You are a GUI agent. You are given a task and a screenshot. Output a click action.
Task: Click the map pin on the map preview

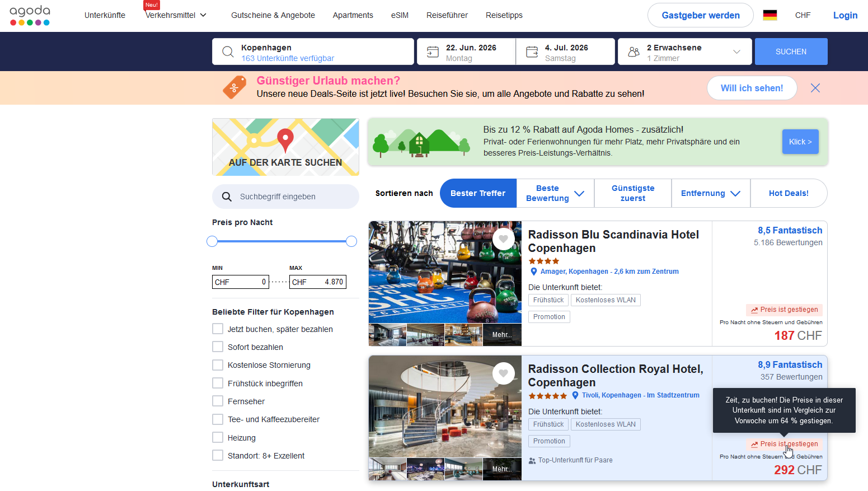tap(285, 139)
